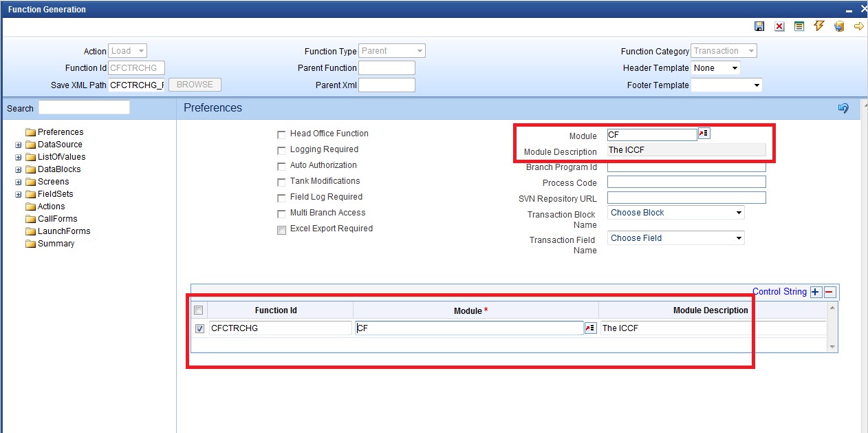Minimize the Function Generation window
This screenshot has height=433, width=868.
click(849, 9)
